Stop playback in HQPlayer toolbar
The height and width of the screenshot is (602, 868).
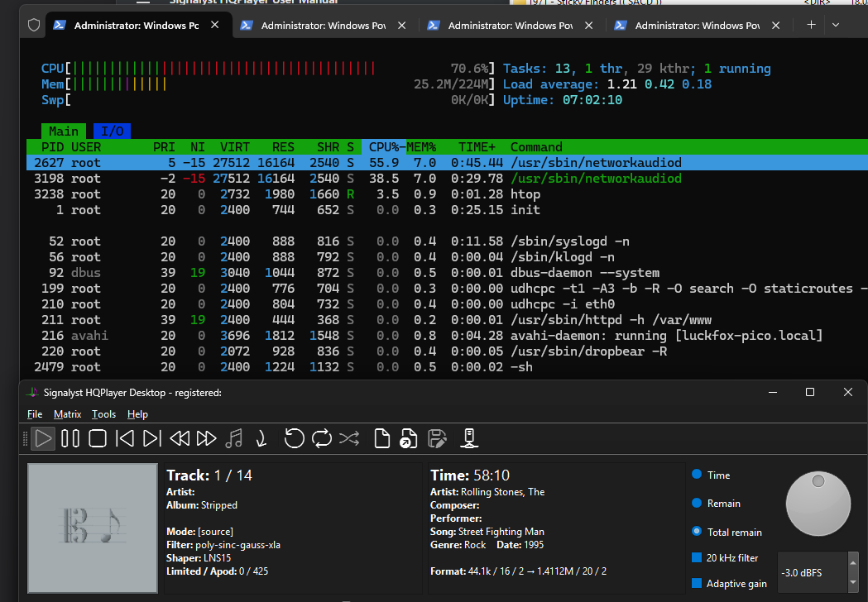[x=98, y=439]
